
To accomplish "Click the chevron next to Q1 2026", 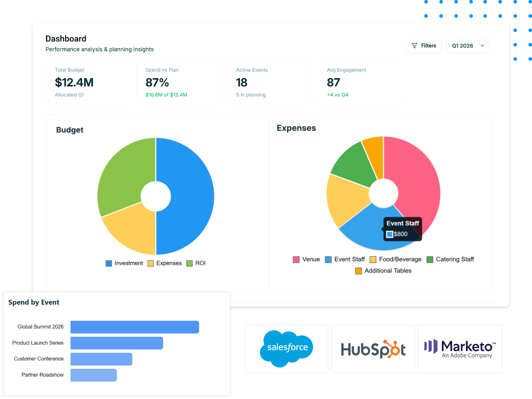I will 482,45.
